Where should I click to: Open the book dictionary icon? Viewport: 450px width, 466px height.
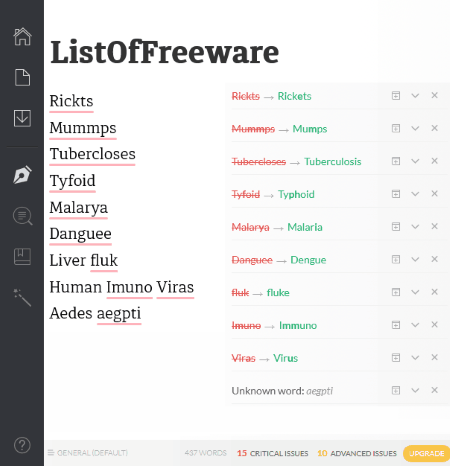22,256
